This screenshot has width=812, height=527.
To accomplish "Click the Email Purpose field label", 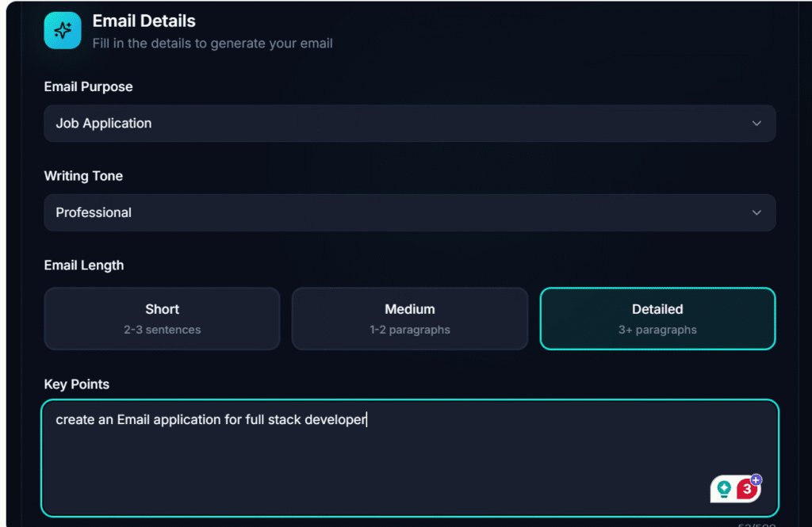I will [88, 86].
